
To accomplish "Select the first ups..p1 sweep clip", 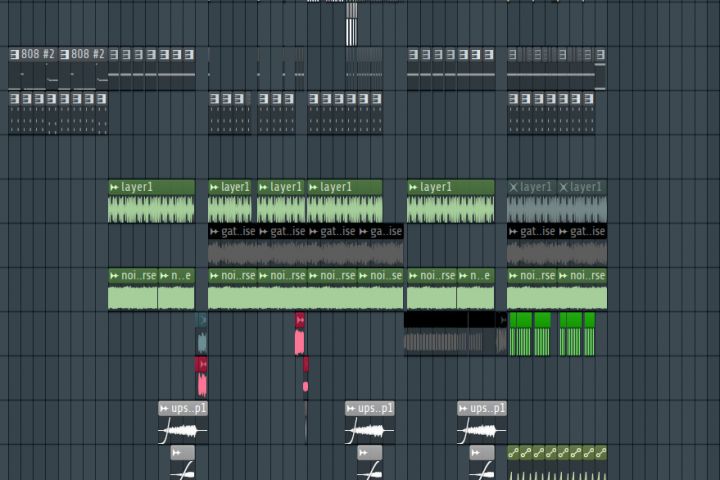I will (183, 422).
